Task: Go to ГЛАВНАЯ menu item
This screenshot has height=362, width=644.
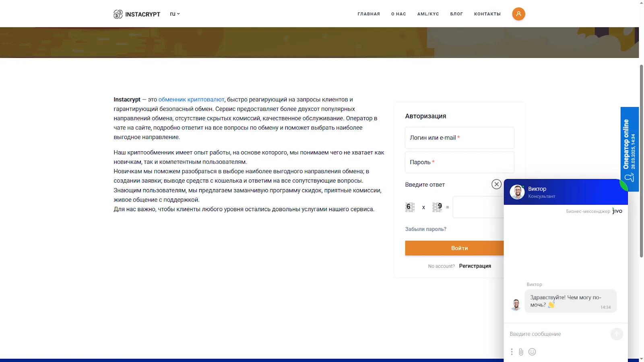Action: pos(369,14)
